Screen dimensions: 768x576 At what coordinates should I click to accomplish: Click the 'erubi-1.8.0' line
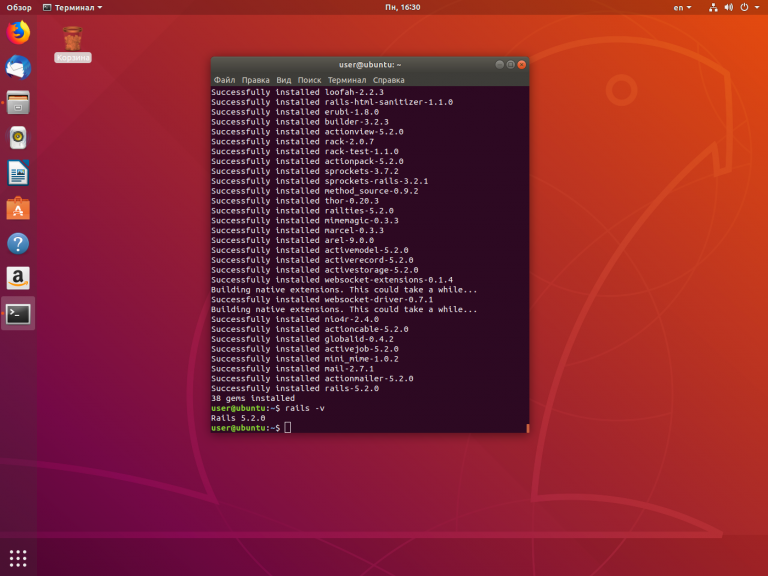295,112
